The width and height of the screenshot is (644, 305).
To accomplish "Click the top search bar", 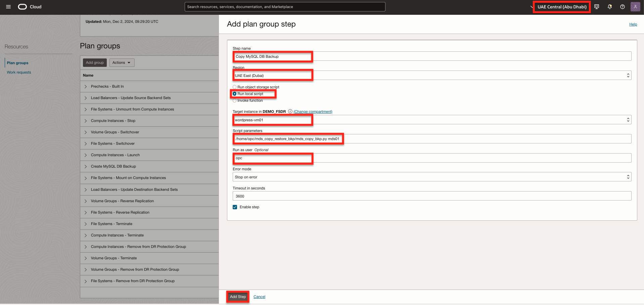I will click(x=285, y=7).
